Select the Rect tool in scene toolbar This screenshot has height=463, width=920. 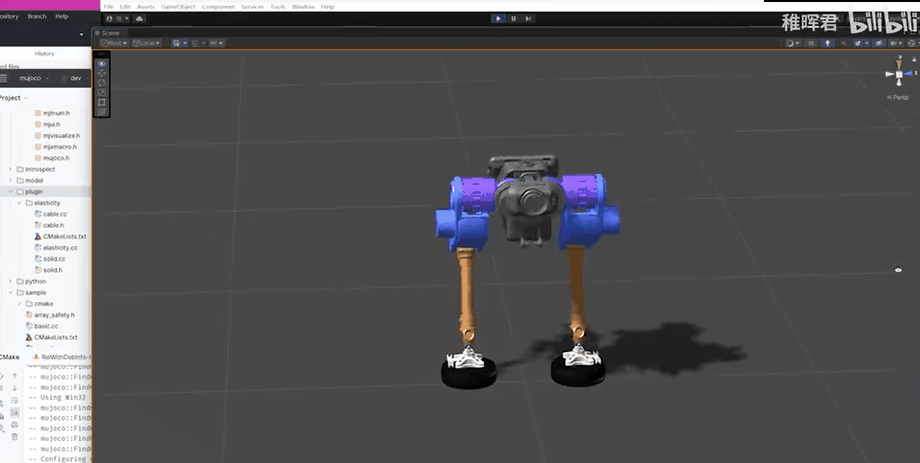pyautogui.click(x=102, y=102)
